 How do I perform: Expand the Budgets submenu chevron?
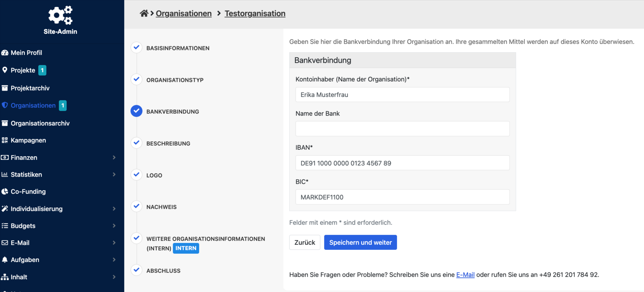click(x=114, y=226)
